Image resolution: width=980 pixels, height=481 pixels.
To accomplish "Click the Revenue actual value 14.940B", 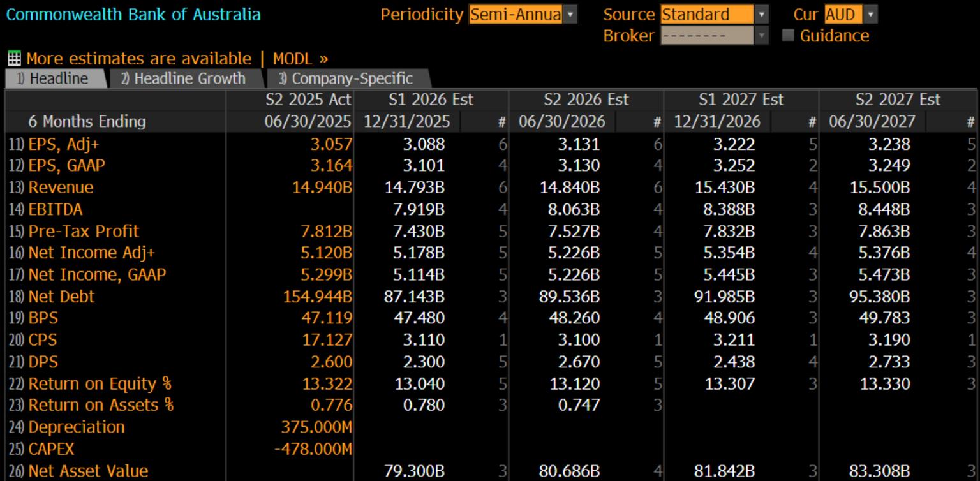I will click(323, 188).
